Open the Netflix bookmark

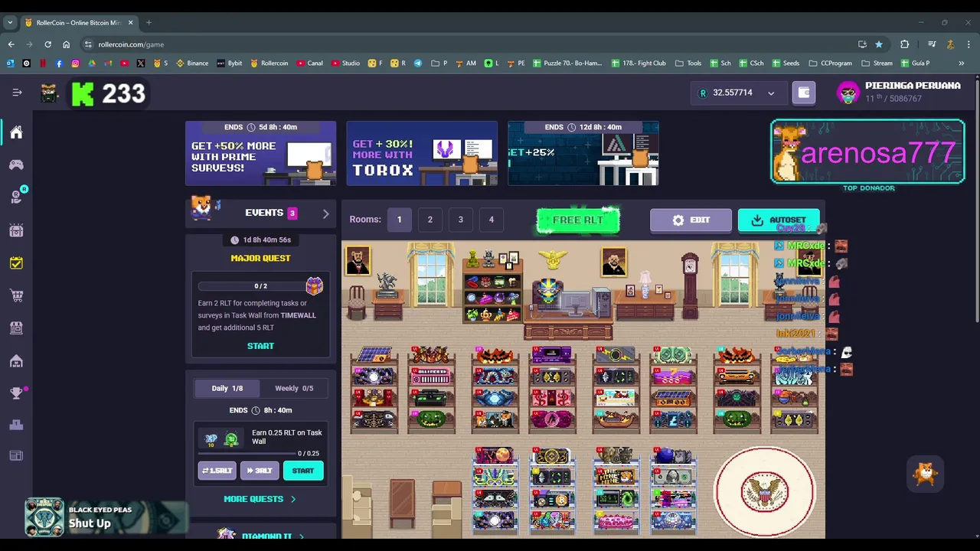[x=43, y=64]
